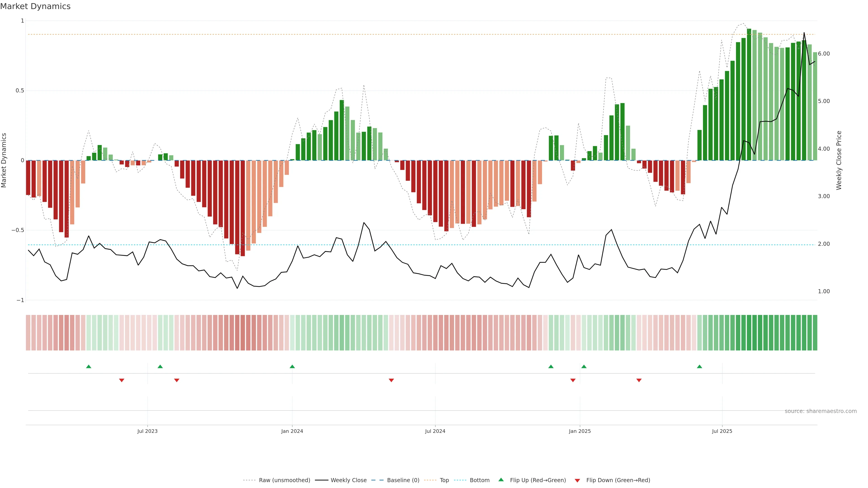868x488 pixels.
Task: Hide the Top threshold line via legend
Action: click(444, 480)
